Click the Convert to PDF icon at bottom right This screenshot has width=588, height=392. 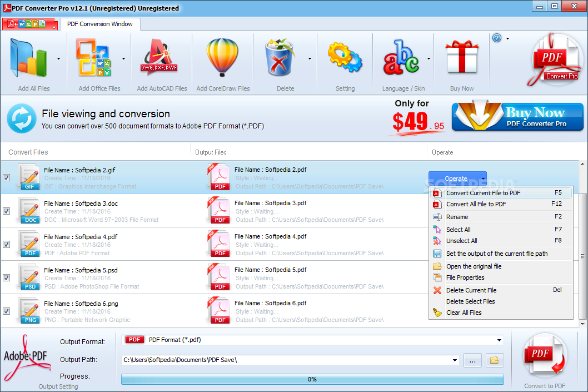545,356
